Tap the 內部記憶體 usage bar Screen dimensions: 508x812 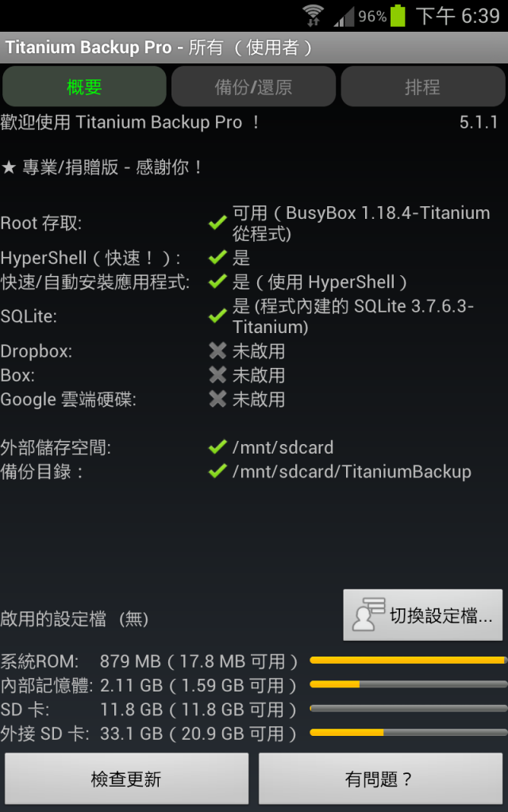tap(409, 684)
